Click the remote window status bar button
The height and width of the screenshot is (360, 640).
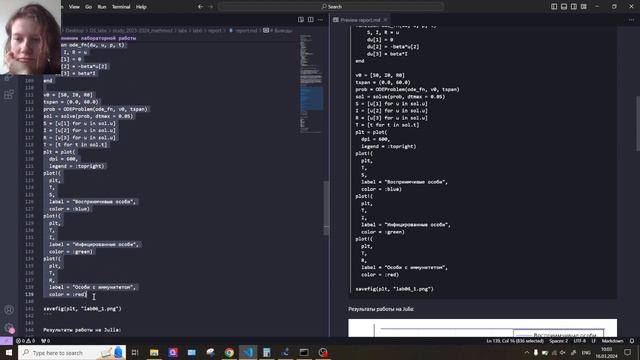coord(6,340)
